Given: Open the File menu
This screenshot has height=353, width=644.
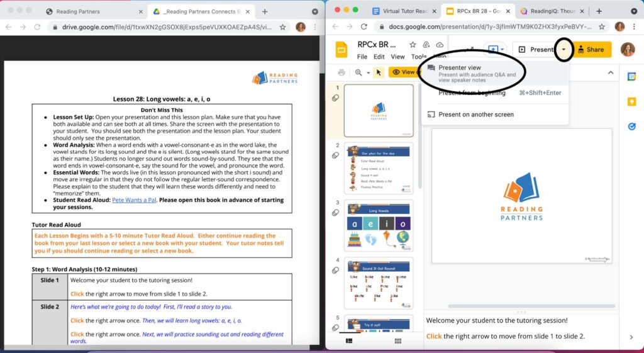Looking at the screenshot, I should point(362,57).
